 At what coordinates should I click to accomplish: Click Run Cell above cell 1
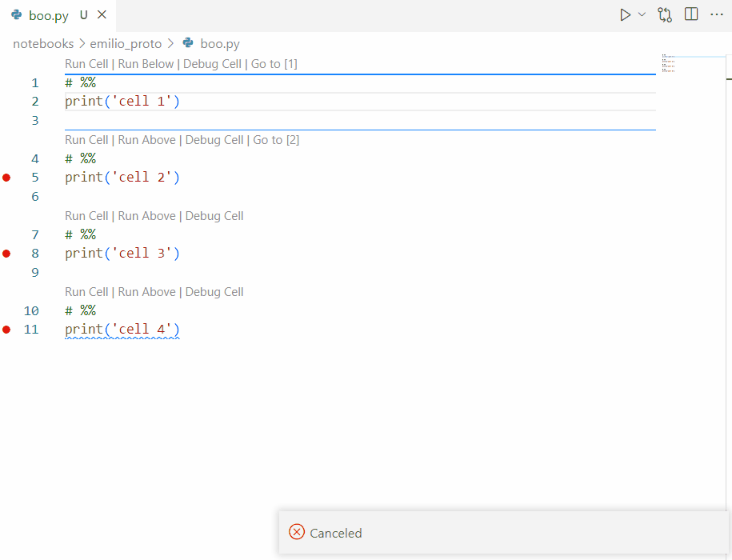click(86, 63)
